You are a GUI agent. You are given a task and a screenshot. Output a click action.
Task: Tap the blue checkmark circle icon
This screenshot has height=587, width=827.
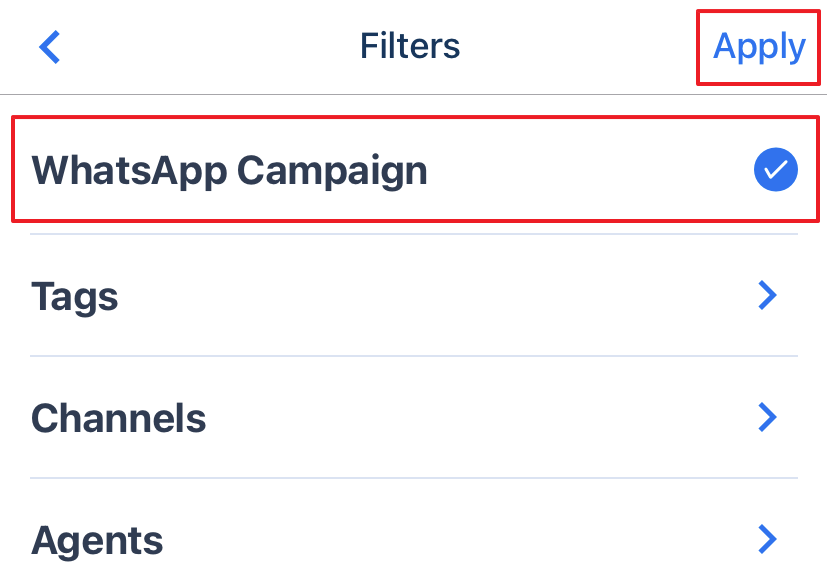click(x=775, y=169)
